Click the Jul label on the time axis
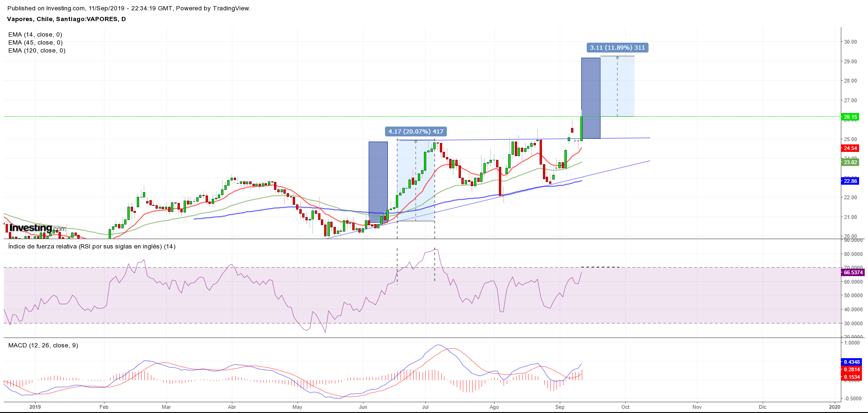868x413 pixels. [425, 407]
